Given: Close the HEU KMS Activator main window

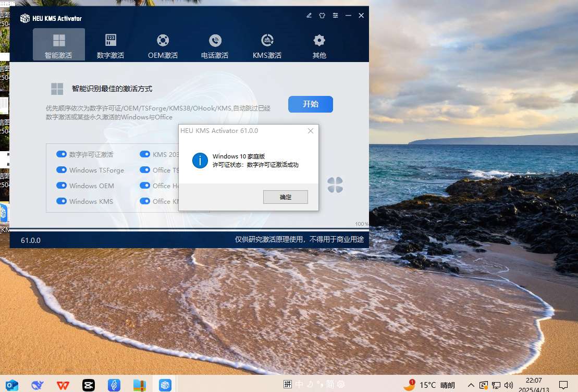Looking at the screenshot, I should coord(361,16).
